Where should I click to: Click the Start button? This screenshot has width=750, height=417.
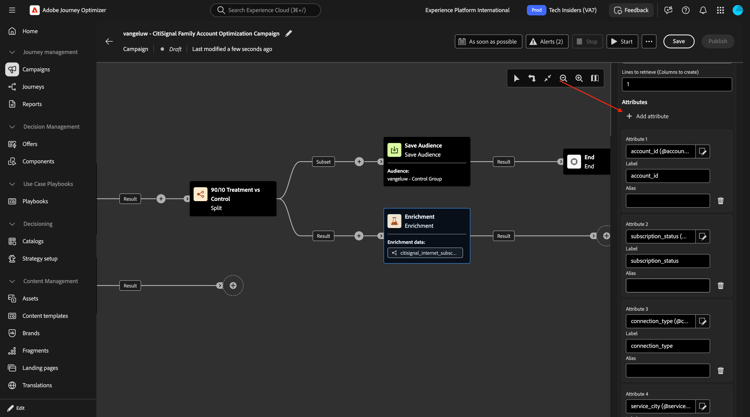(x=621, y=42)
